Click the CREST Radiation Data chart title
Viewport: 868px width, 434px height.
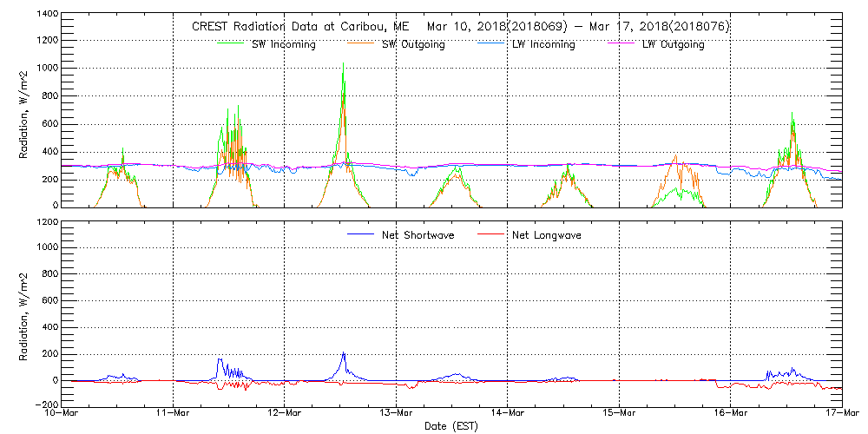460,26
